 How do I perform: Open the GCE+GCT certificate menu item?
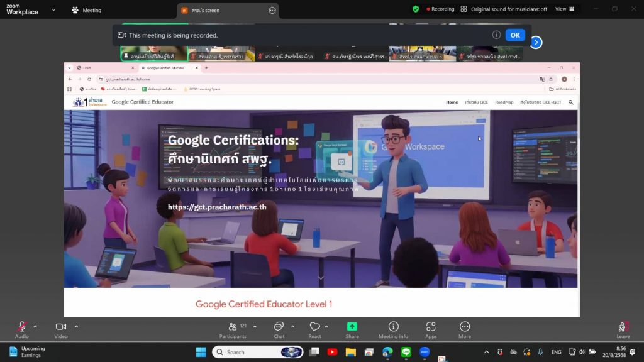click(540, 102)
